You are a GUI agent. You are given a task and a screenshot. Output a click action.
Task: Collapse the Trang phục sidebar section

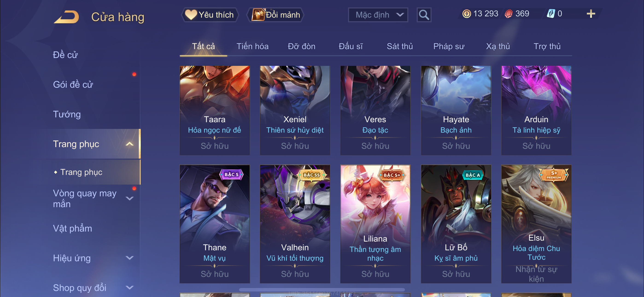click(x=129, y=144)
